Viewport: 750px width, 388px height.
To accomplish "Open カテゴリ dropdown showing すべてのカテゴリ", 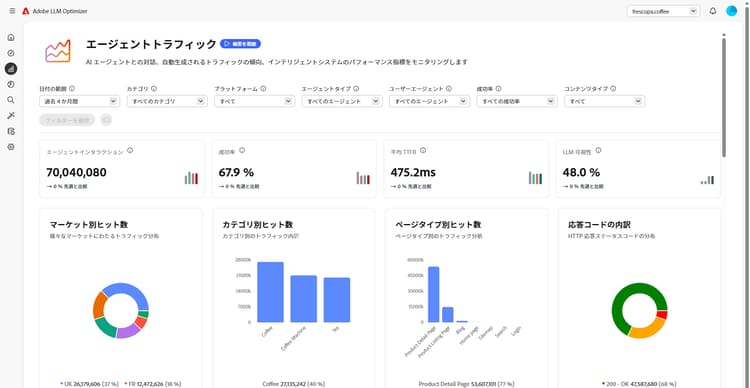I will click(x=167, y=101).
